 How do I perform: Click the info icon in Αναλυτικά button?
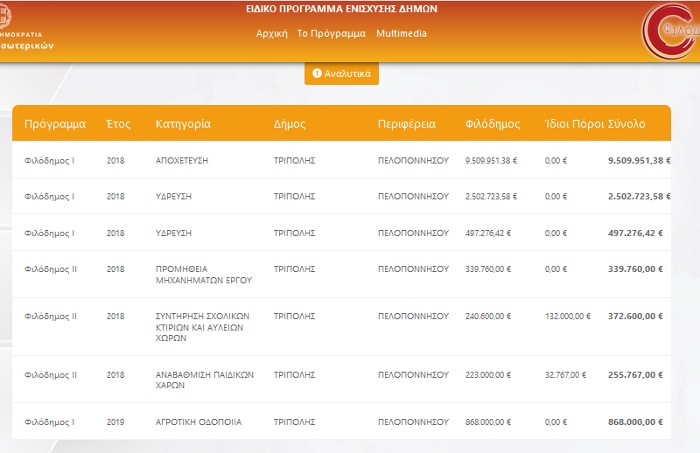(317, 73)
